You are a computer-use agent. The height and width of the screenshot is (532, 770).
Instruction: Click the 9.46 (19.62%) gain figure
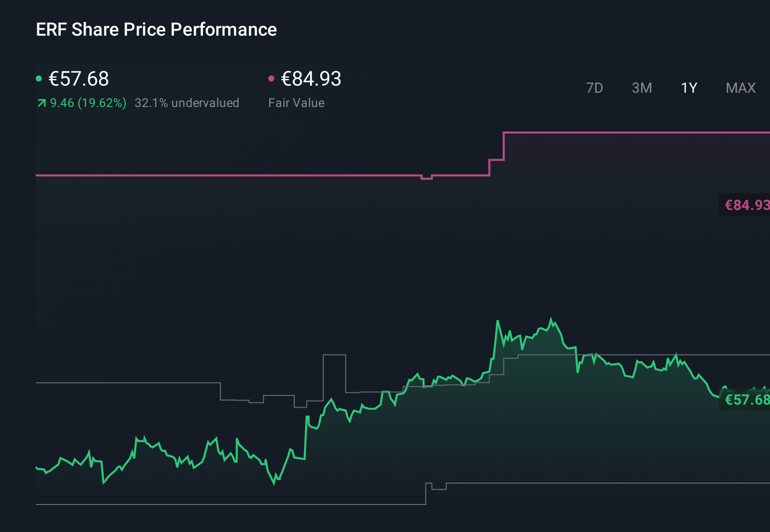(88, 103)
